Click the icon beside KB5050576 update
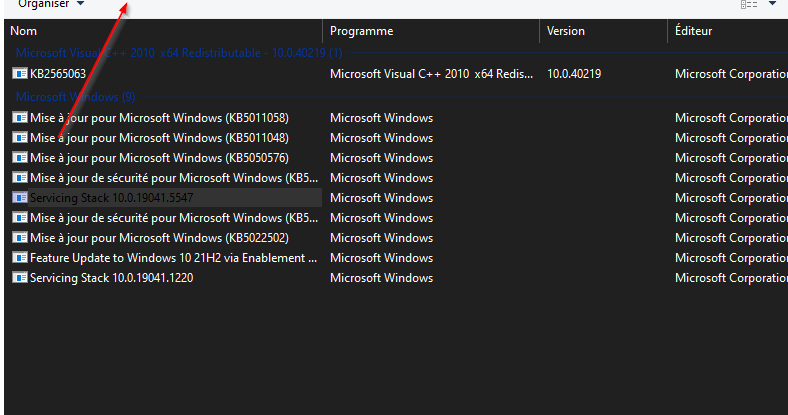The width and height of the screenshot is (788, 415). click(x=20, y=158)
